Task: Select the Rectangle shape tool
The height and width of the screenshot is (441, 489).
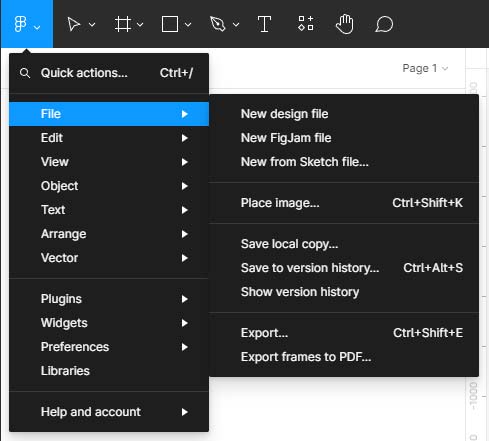Action: [170, 24]
